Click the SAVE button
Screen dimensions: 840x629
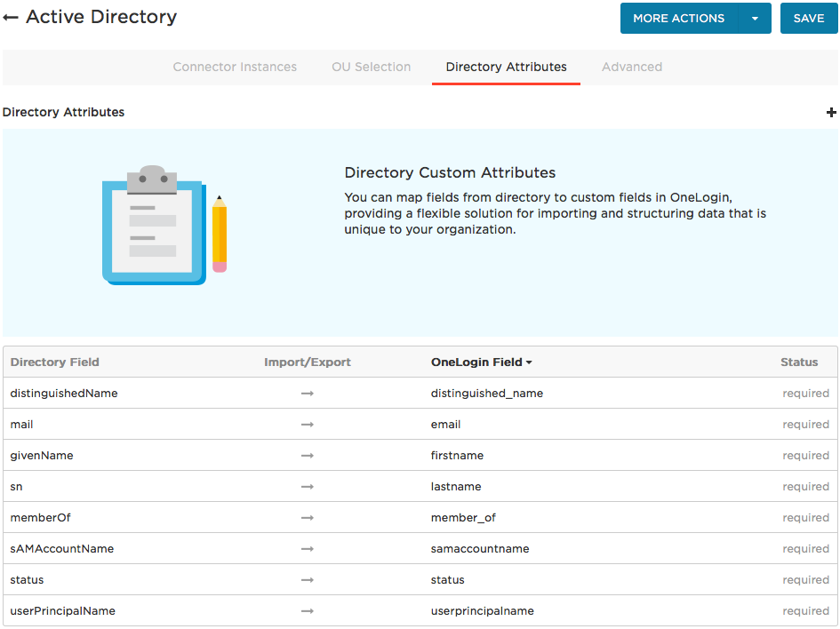point(809,18)
